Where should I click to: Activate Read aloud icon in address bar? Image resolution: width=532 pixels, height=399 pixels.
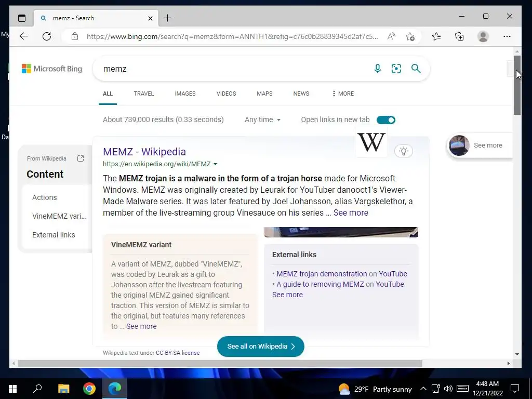point(391,36)
